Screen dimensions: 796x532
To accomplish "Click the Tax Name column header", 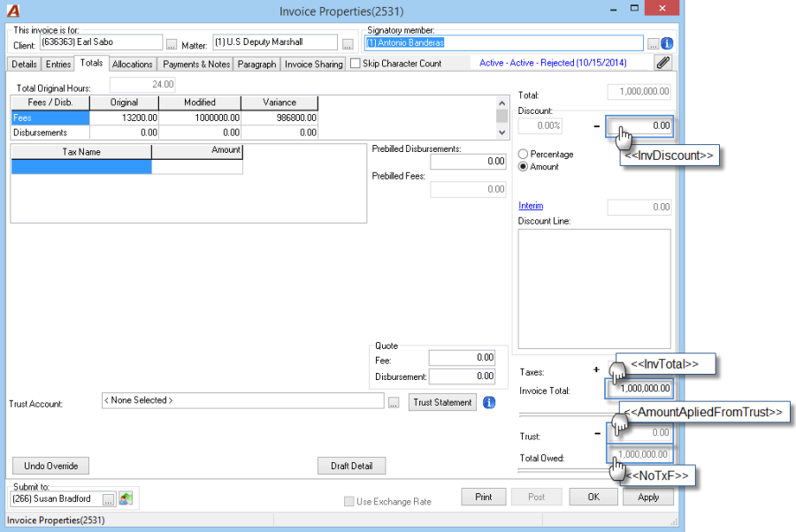I will (81, 152).
